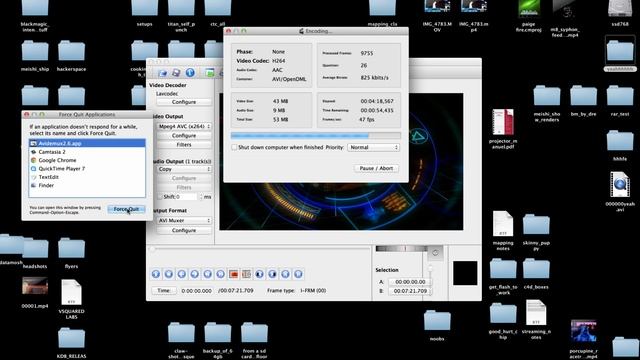Open Output Format AVI Muxer dropdown
The image size is (640, 360).
point(184,220)
